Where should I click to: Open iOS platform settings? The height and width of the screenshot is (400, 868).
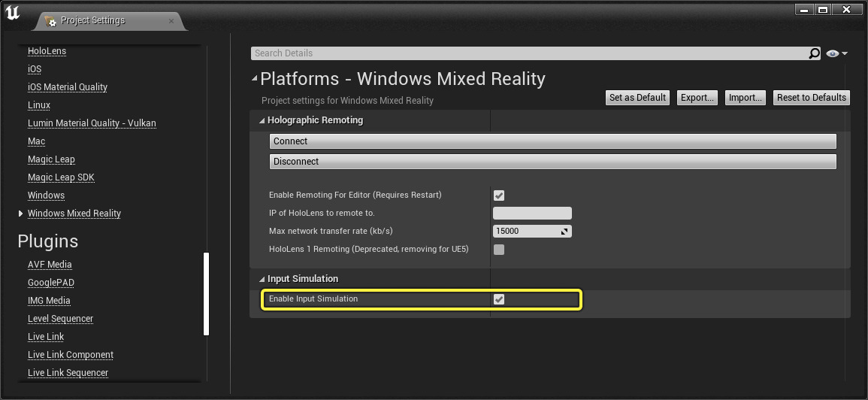click(x=35, y=69)
